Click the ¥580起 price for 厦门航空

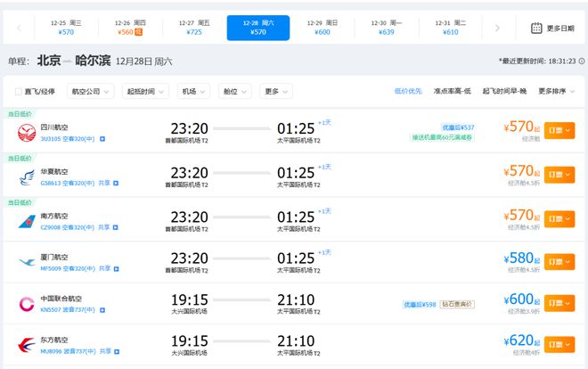(521, 258)
